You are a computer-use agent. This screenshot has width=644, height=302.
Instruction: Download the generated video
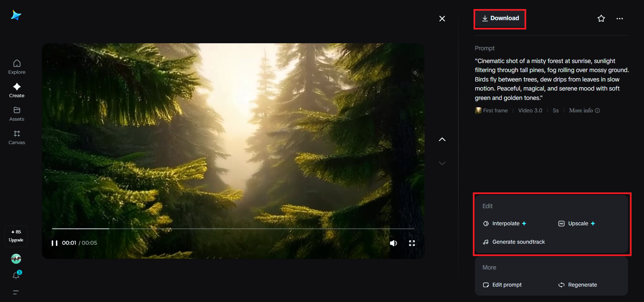click(x=499, y=18)
